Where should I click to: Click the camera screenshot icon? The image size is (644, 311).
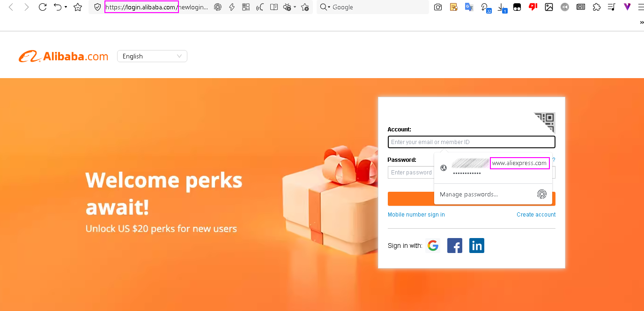(x=438, y=7)
